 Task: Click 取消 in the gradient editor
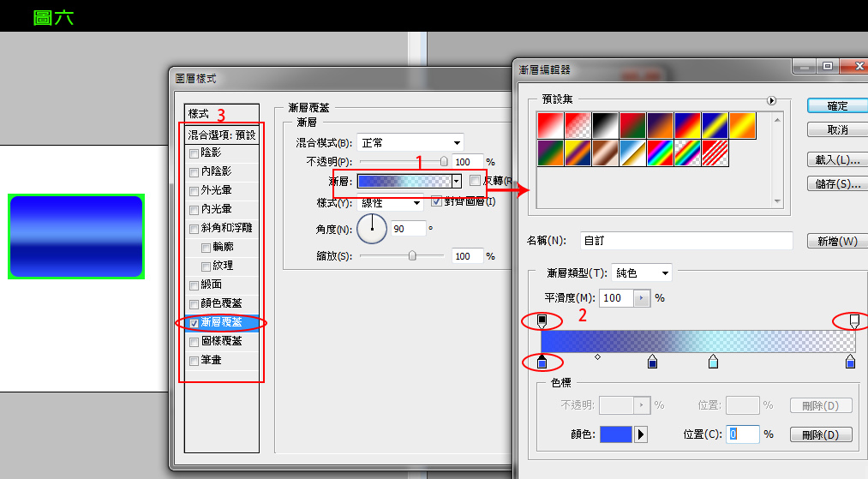[x=837, y=129]
